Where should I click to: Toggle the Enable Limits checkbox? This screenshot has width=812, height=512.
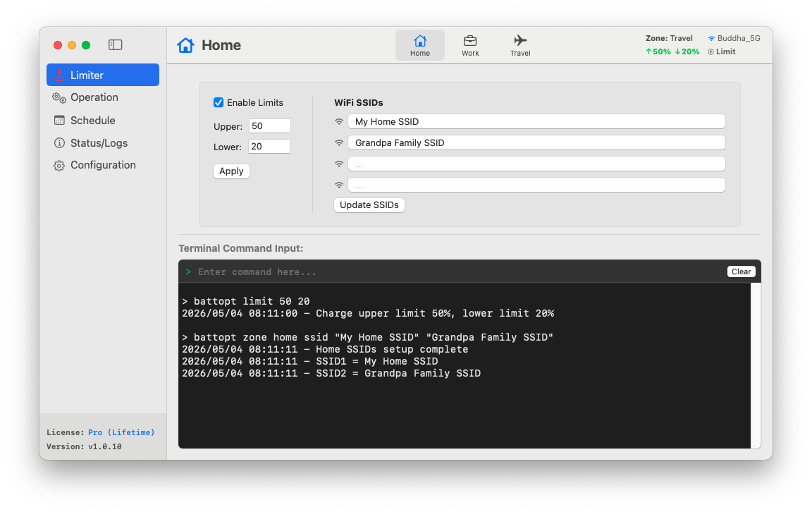(x=219, y=102)
